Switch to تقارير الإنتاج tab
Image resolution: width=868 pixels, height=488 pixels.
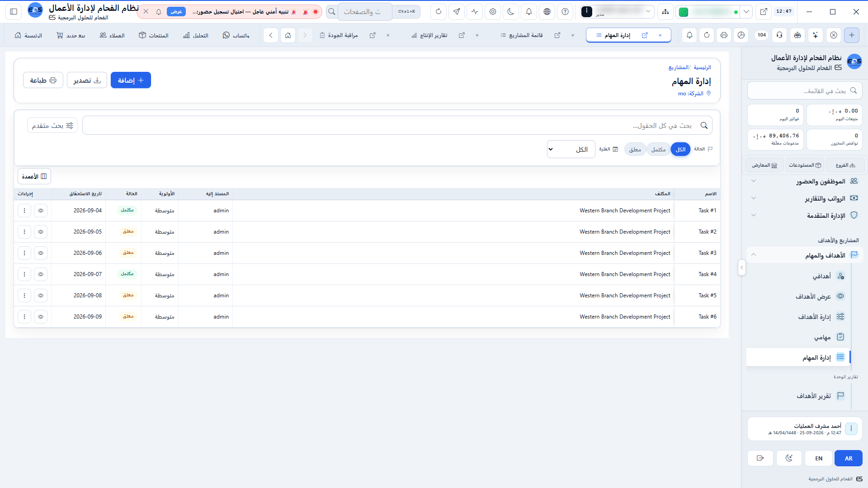[x=434, y=35]
